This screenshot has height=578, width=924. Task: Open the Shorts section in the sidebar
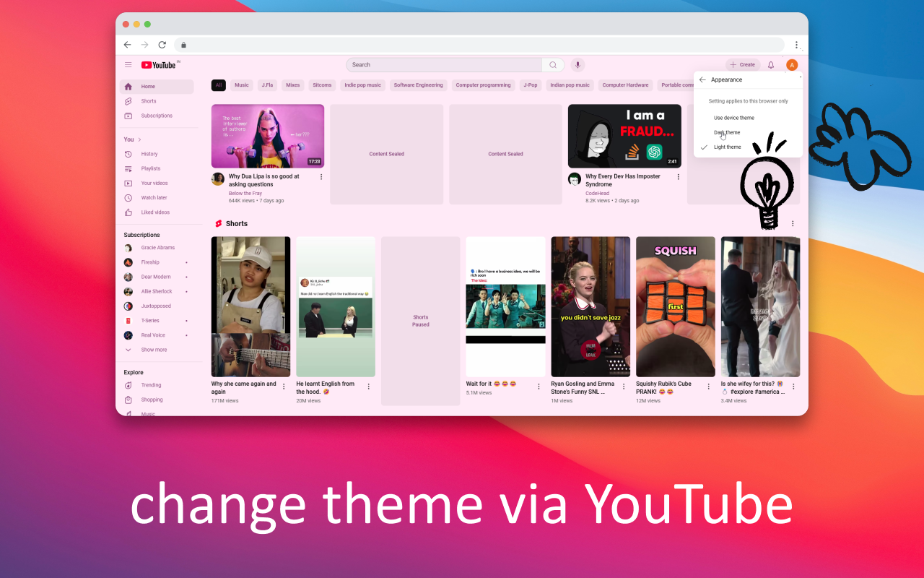[x=148, y=100]
